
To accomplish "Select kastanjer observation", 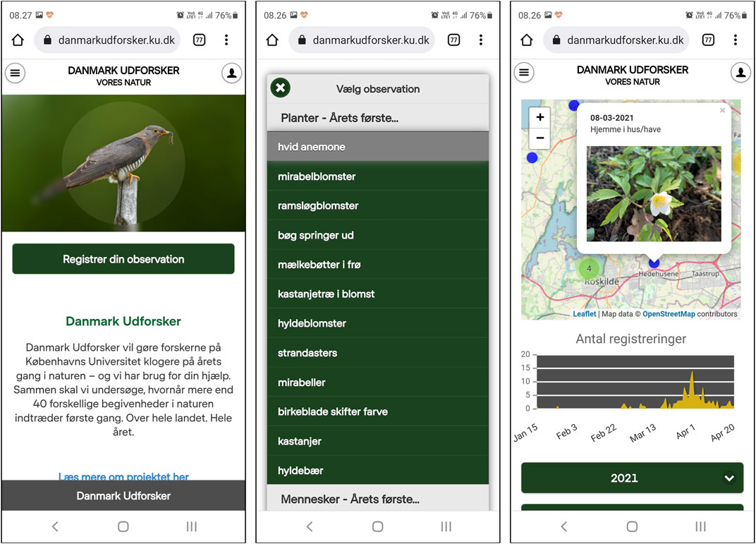I will point(378,441).
